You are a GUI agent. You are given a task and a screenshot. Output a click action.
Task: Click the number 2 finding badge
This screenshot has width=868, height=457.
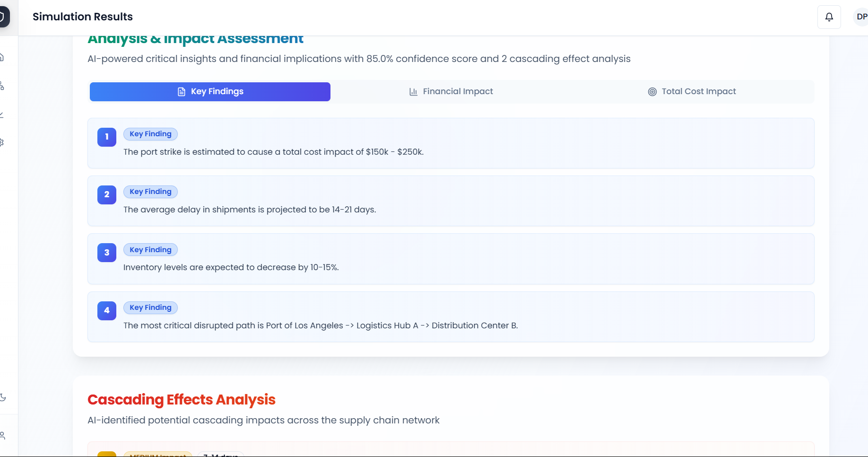pyautogui.click(x=107, y=195)
